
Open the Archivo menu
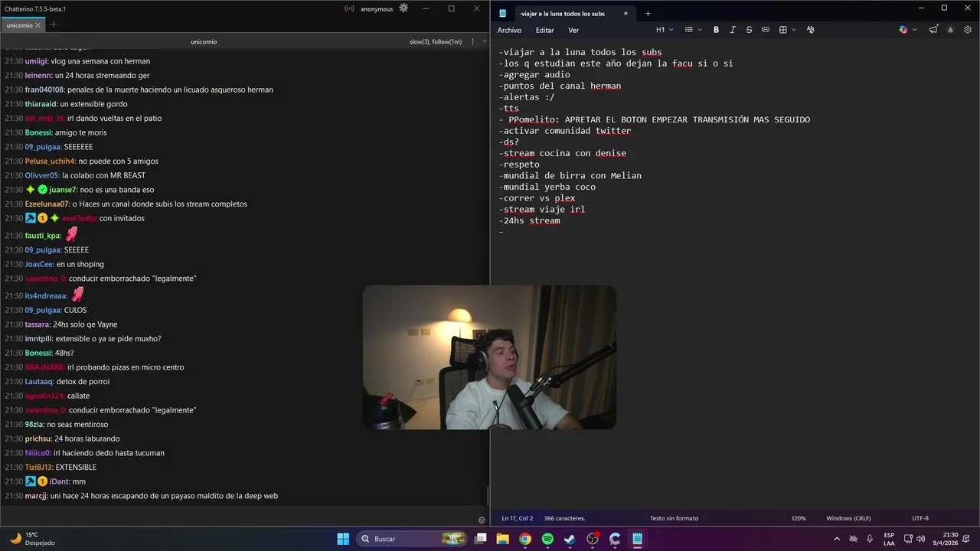[x=509, y=31]
